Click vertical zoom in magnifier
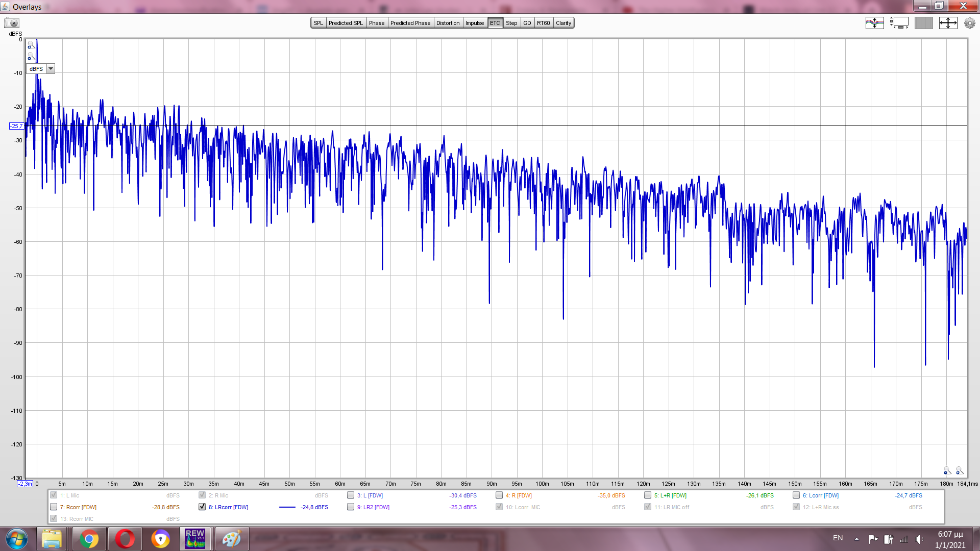The height and width of the screenshot is (551, 980). (x=30, y=45)
